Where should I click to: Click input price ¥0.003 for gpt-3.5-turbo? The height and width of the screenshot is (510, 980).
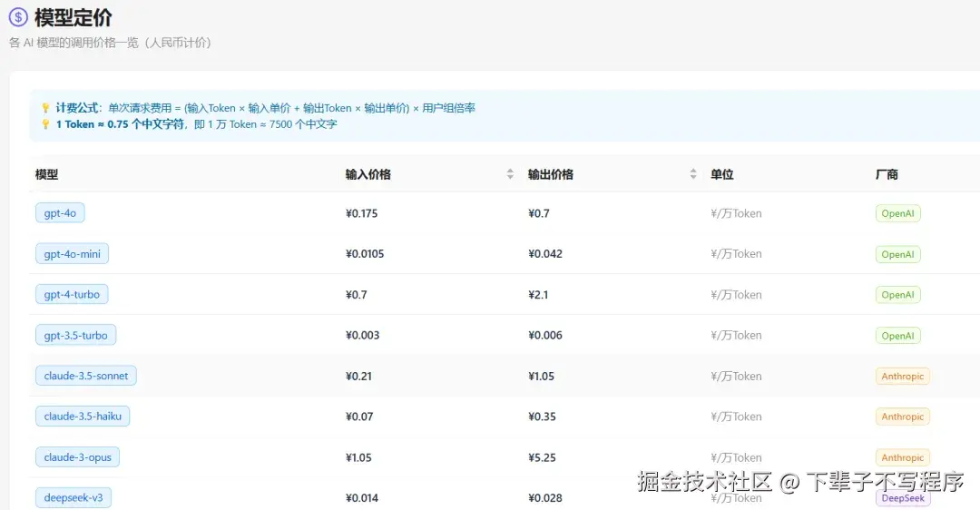(362, 335)
